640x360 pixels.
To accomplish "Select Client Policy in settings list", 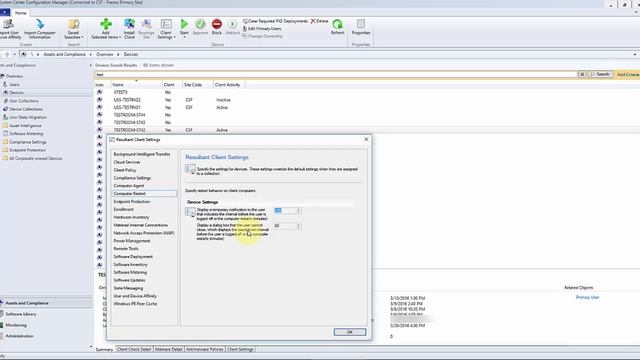I will click(x=125, y=170).
